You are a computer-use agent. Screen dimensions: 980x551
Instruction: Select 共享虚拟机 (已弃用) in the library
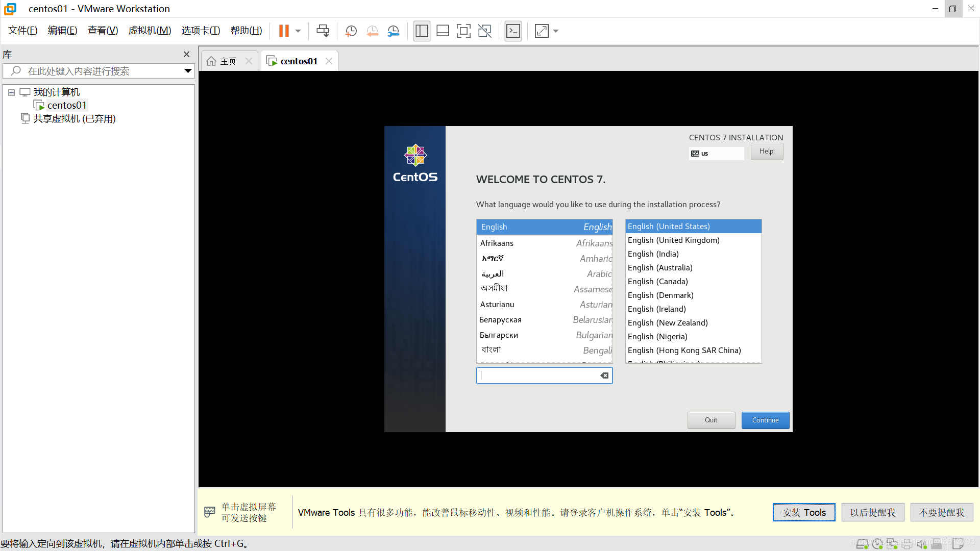75,118
